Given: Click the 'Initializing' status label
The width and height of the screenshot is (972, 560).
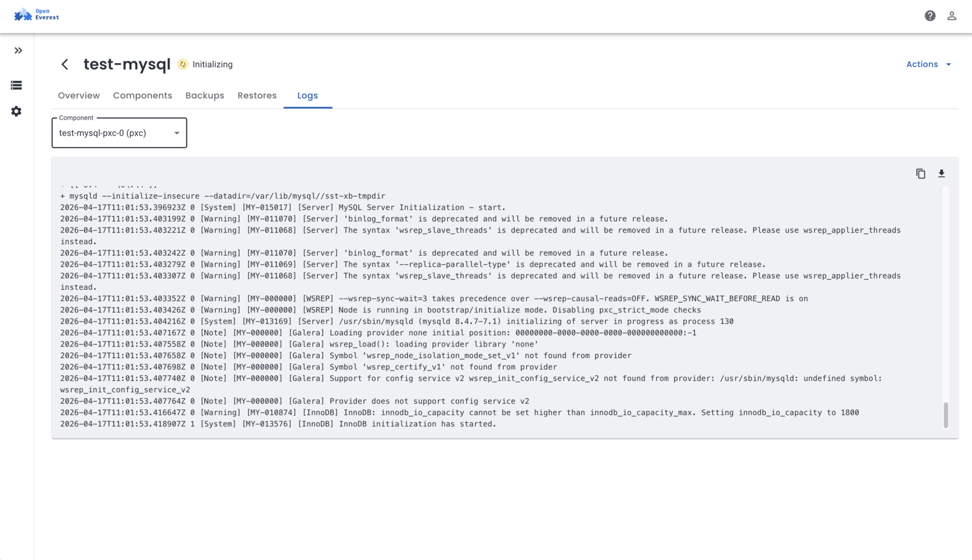Looking at the screenshot, I should 212,64.
